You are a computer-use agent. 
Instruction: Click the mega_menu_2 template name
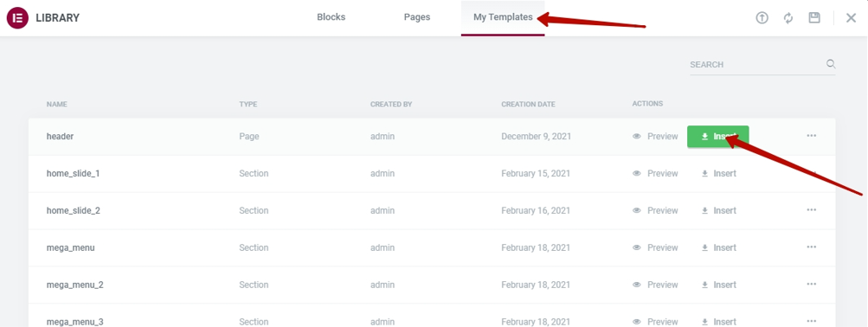point(74,285)
